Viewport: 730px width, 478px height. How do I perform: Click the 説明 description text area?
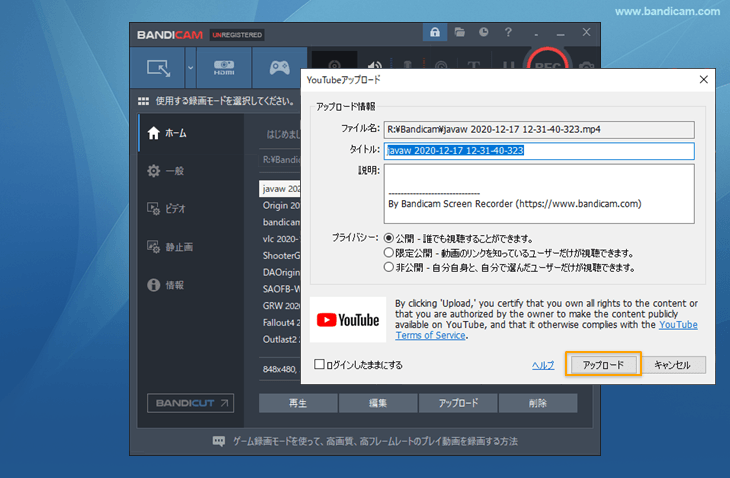tap(539, 194)
